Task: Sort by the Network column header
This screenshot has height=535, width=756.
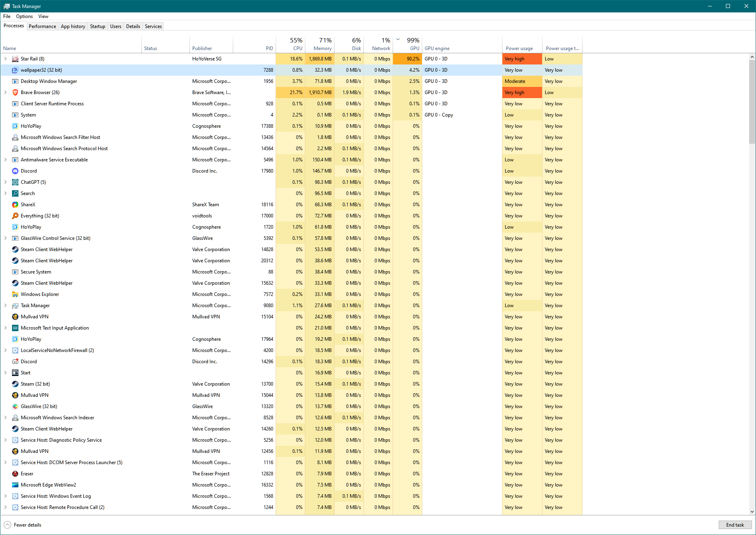Action: pos(378,44)
